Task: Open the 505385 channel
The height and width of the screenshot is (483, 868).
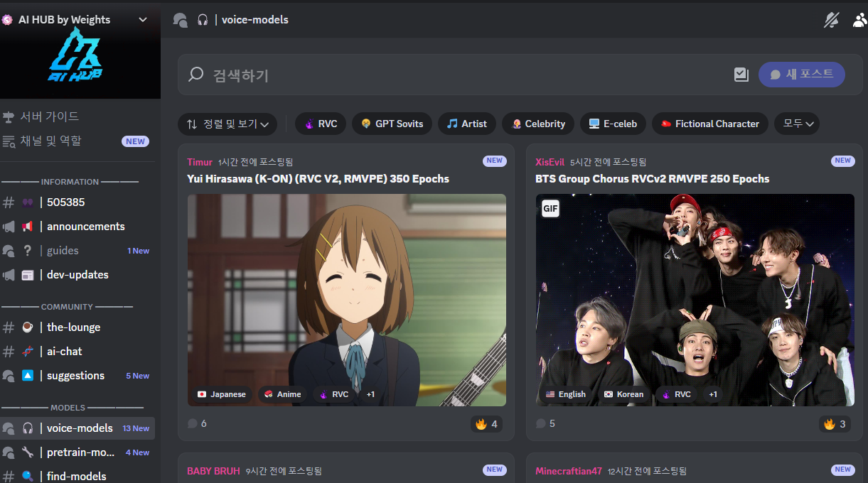Action: [x=77, y=202]
